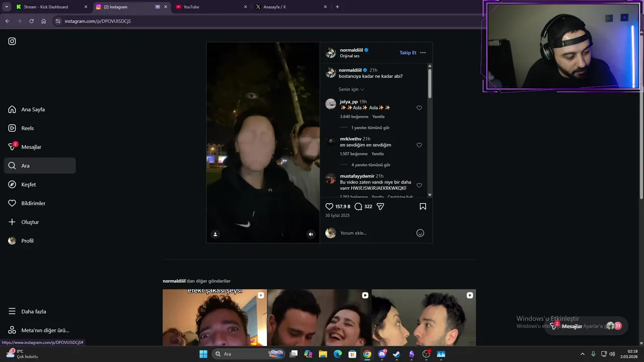644x362 pixels.
Task: Open Discord from the taskbar
Action: click(382, 354)
